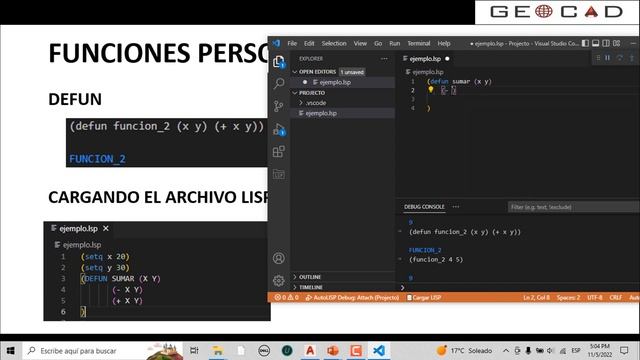640x360 pixels.
Task: Click UTF-8 encoding in status bar
Action: point(595,298)
